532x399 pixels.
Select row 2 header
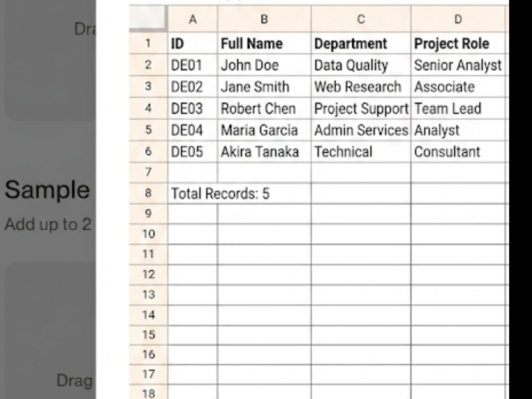(148, 65)
